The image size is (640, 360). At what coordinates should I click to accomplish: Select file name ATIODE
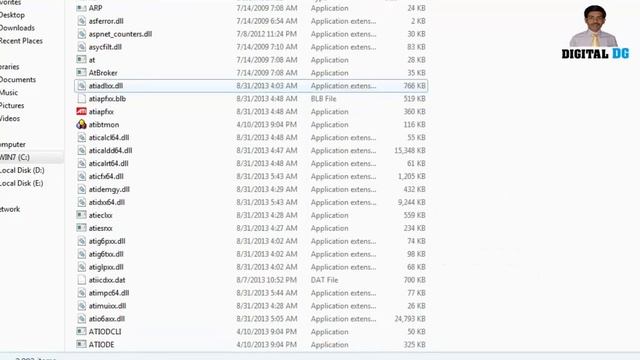pyautogui.click(x=102, y=344)
